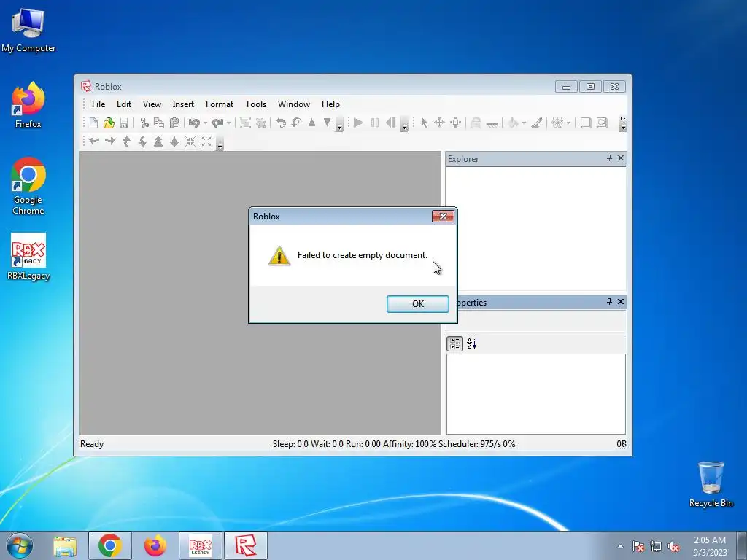Pin the Explorer panel
Image resolution: width=747 pixels, height=560 pixels.
609,157
